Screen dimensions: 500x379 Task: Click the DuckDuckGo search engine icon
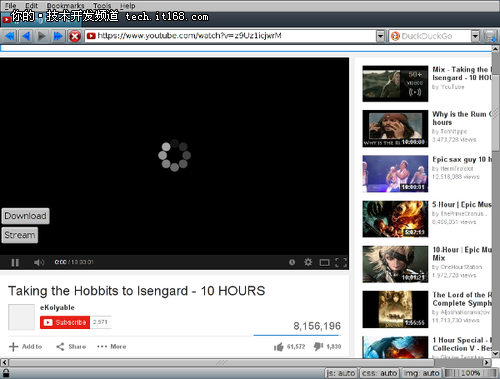coord(395,36)
